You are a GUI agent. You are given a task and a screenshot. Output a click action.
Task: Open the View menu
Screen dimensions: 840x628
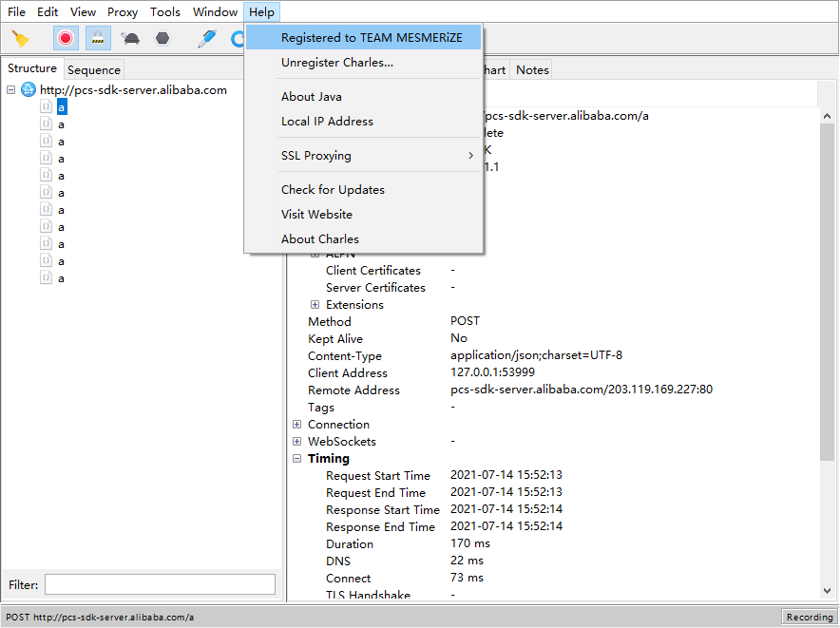(x=83, y=11)
